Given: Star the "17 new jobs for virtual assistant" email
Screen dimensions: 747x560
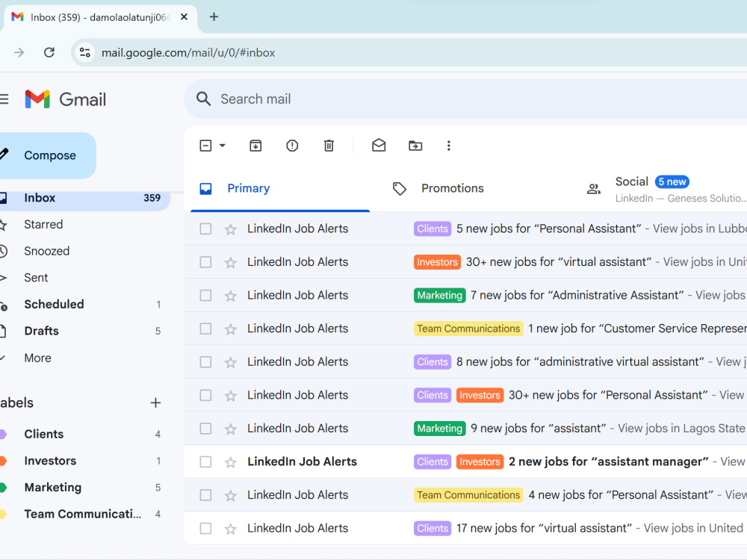Looking at the screenshot, I should pyautogui.click(x=231, y=529).
